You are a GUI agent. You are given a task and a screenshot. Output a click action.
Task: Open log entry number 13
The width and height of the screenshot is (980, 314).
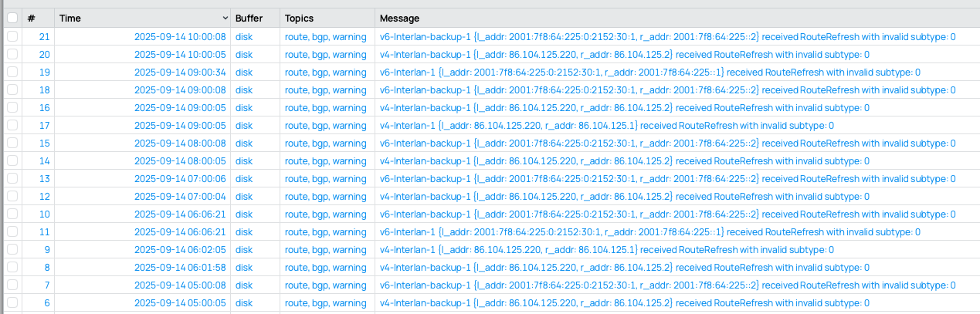tap(44, 179)
